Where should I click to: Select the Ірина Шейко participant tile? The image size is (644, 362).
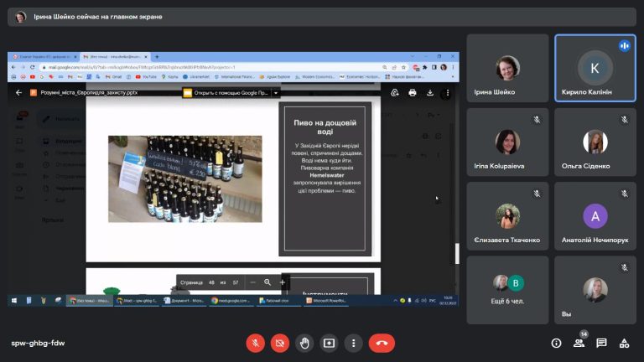point(507,68)
